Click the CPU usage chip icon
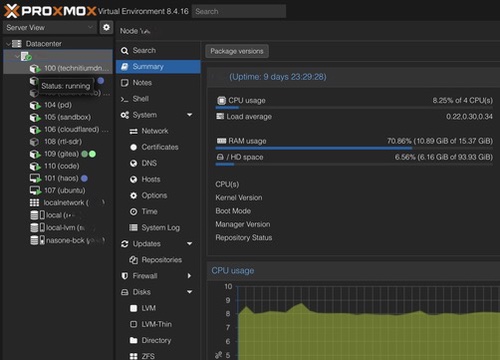 (221, 100)
